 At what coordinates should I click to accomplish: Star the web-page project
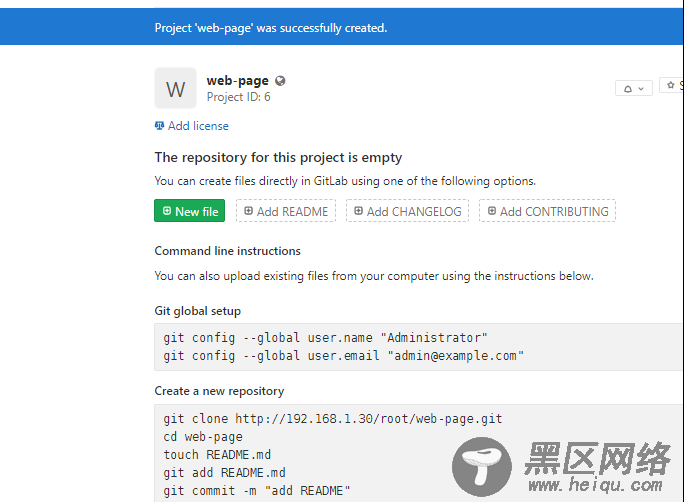[x=671, y=85]
